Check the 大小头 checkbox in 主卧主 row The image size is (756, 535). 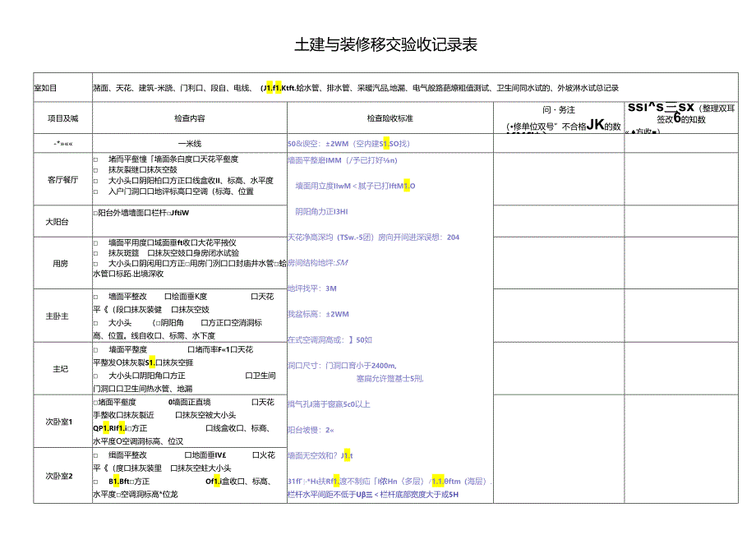[x=94, y=323]
